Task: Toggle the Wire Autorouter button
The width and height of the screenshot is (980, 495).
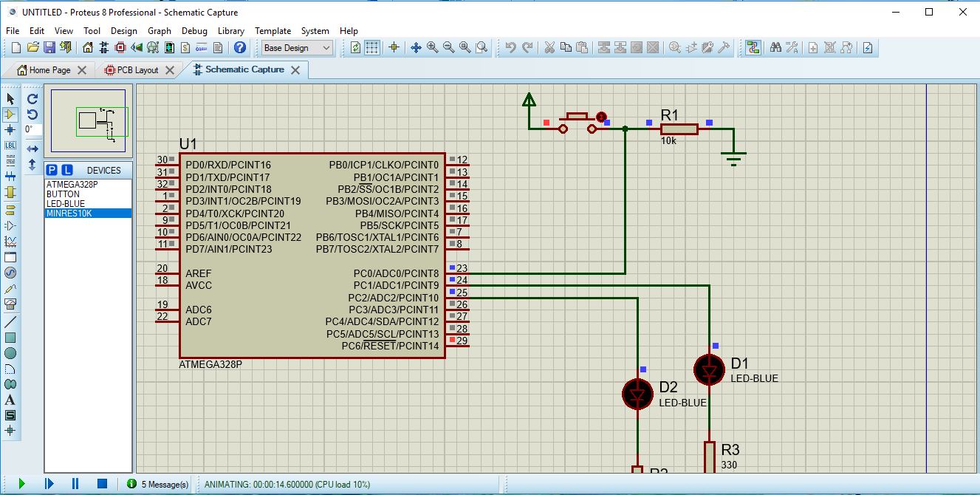Action: 753,47
